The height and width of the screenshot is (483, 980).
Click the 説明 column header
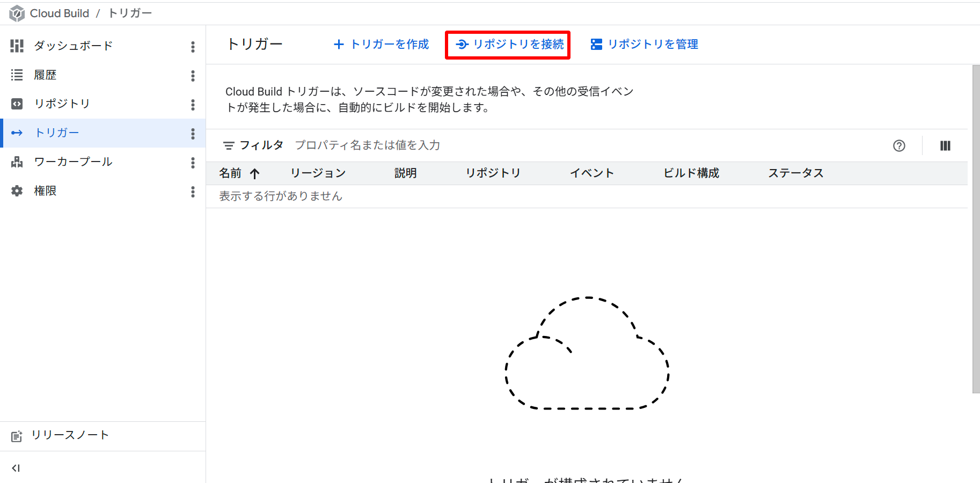click(406, 173)
